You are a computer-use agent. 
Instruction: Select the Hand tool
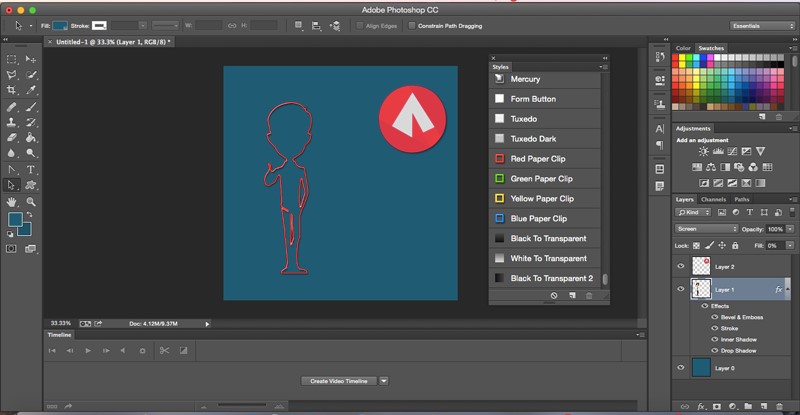click(x=11, y=202)
